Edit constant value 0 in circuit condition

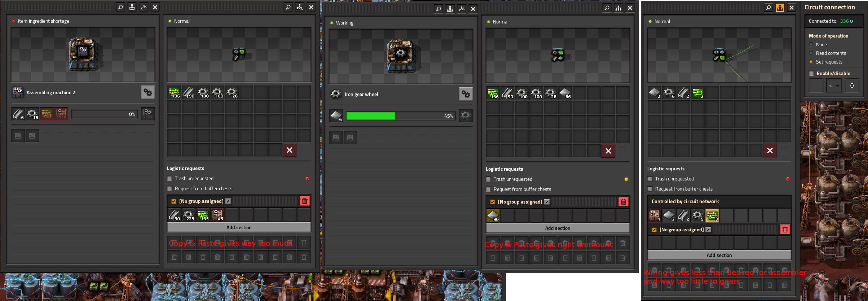coord(852,86)
